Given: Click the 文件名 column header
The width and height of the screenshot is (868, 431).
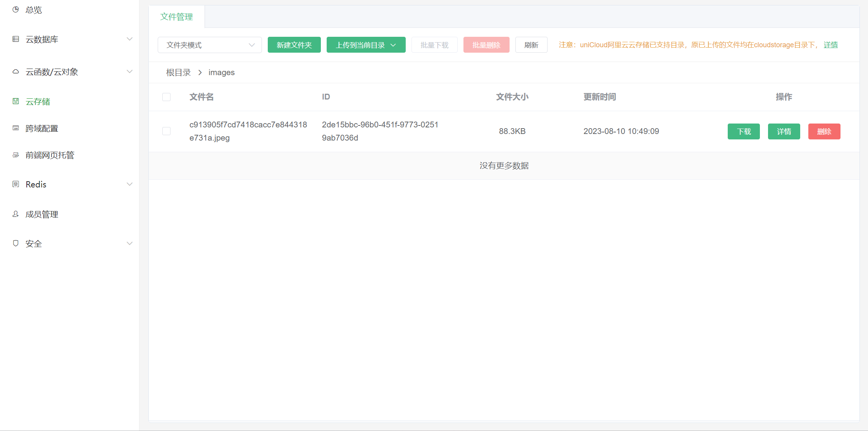Looking at the screenshot, I should pyautogui.click(x=201, y=97).
